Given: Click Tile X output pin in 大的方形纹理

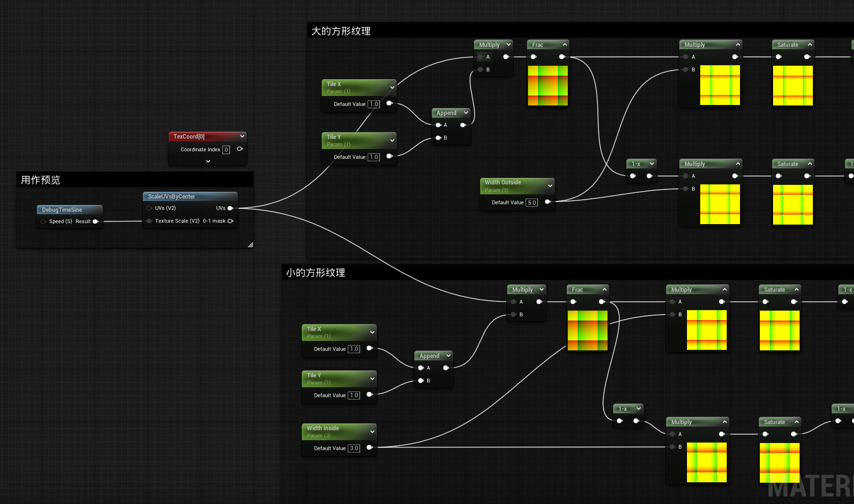Looking at the screenshot, I should (x=389, y=103).
